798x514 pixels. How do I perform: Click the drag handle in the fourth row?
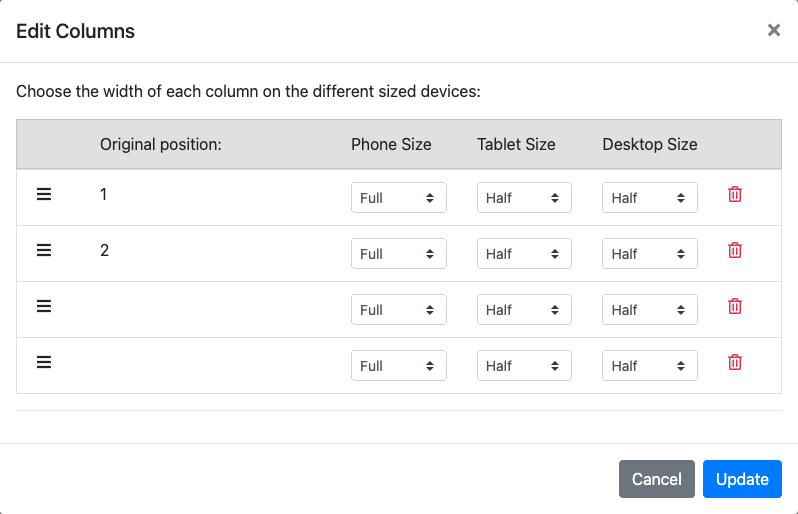44,363
